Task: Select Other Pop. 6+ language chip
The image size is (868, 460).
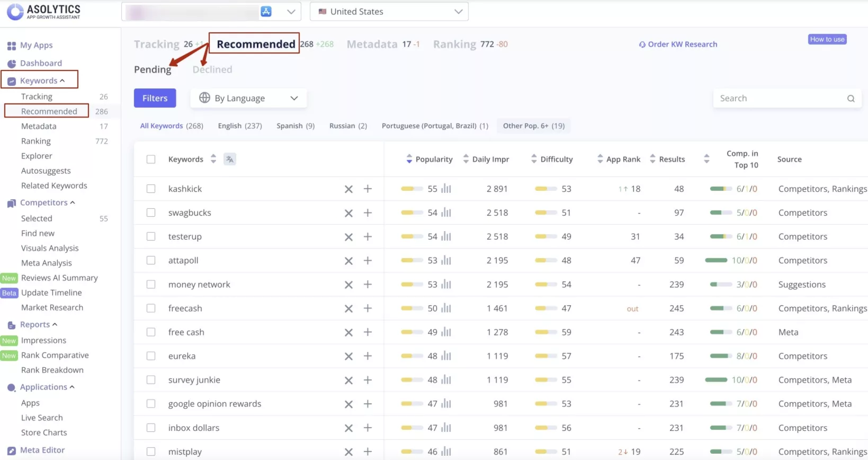Action: point(534,126)
